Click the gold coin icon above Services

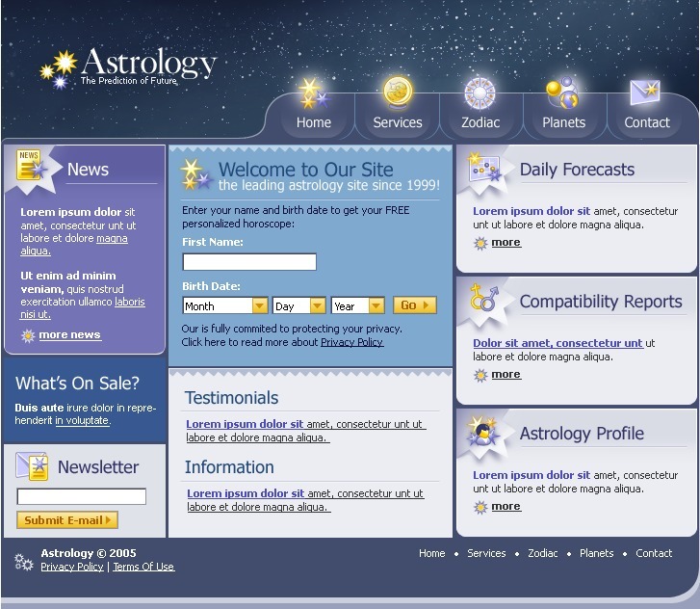[397, 92]
